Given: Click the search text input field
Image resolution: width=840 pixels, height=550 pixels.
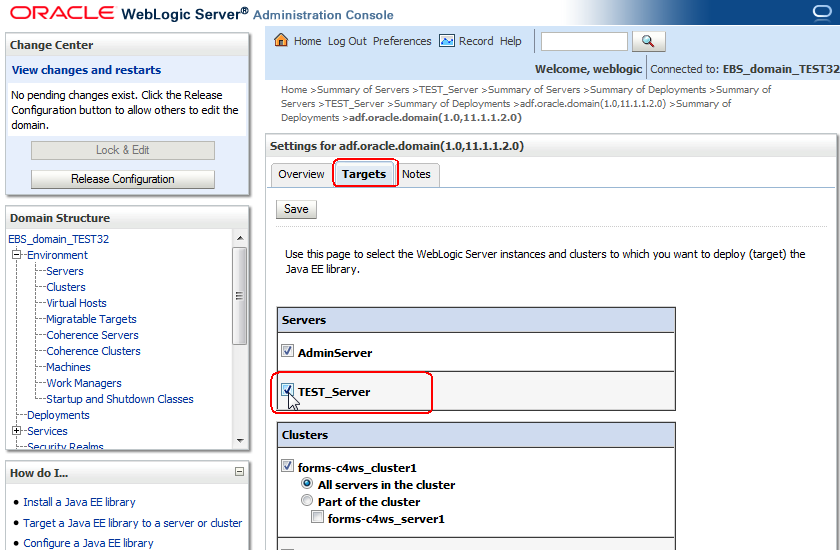Looking at the screenshot, I should 584,41.
